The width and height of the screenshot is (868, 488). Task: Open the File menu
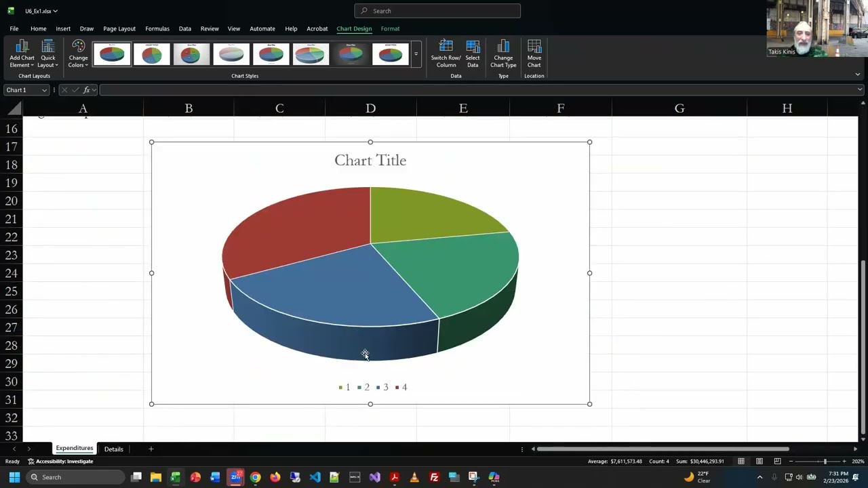click(x=14, y=28)
